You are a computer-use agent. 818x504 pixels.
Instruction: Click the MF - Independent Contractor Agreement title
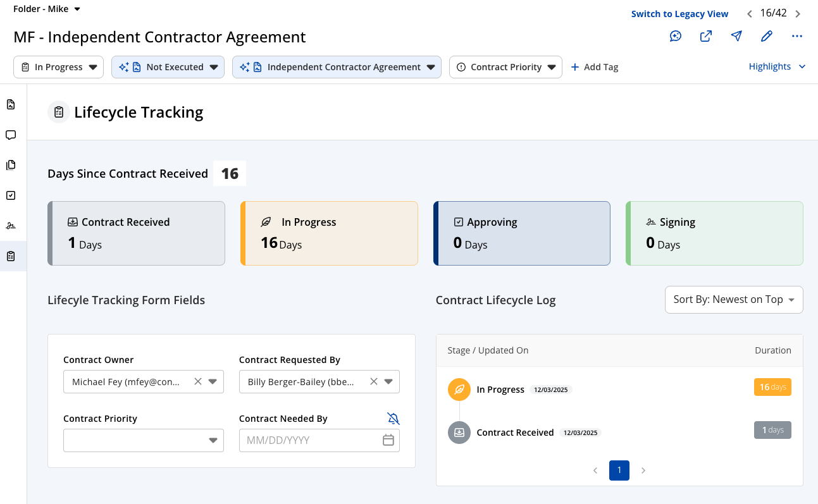[159, 37]
